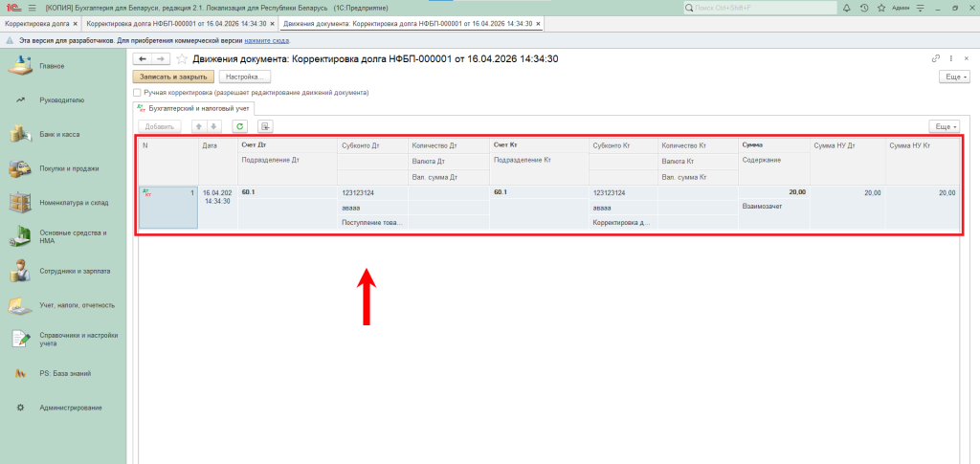Click the Настройка... button

tap(245, 76)
